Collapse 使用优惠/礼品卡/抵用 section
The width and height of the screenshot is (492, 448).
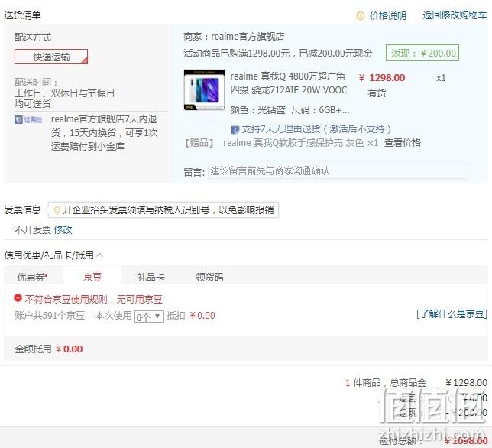[x=100, y=255]
